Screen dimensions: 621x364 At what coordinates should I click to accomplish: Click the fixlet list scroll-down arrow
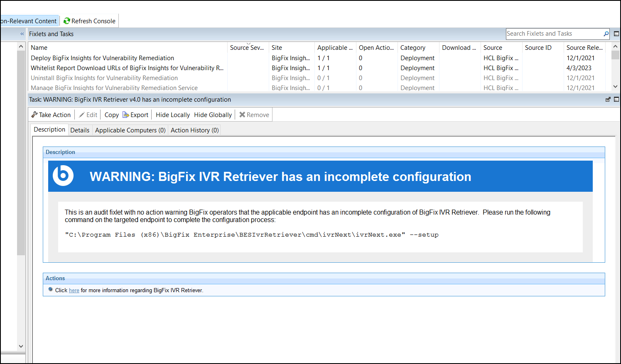click(x=616, y=86)
